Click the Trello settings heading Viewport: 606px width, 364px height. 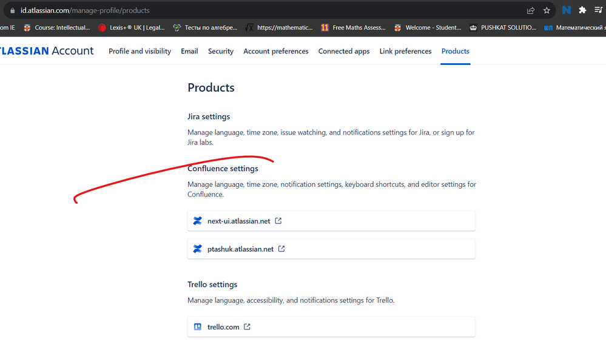click(x=212, y=285)
